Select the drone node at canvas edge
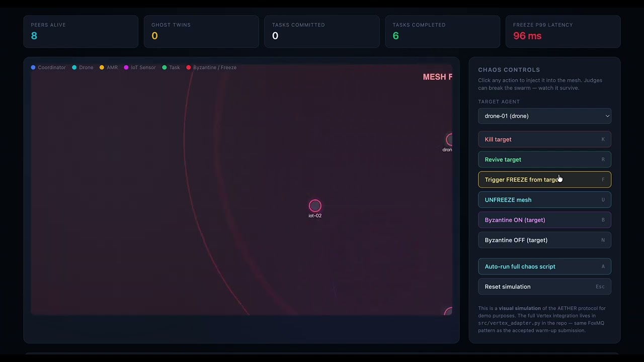The width and height of the screenshot is (644, 362). [449, 140]
